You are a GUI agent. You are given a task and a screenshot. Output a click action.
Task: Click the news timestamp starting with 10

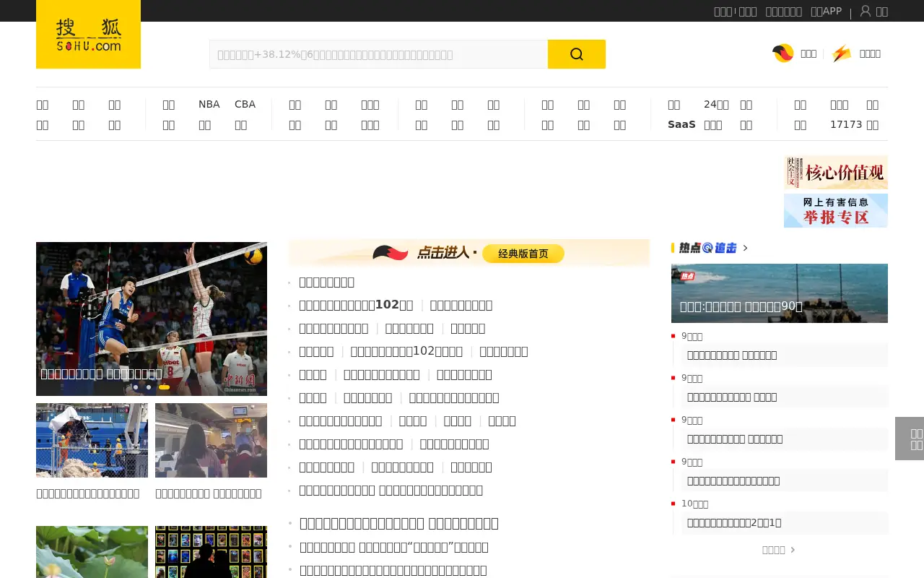(x=694, y=504)
